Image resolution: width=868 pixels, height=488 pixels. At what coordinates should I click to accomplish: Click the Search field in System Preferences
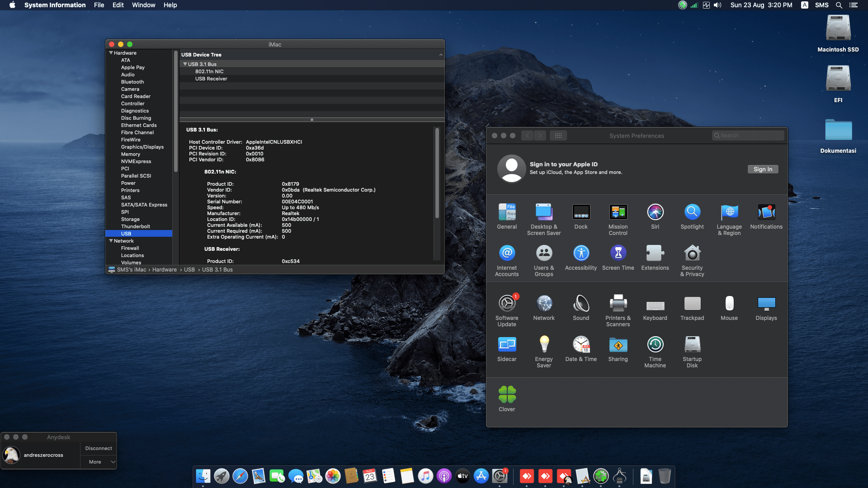(748, 135)
